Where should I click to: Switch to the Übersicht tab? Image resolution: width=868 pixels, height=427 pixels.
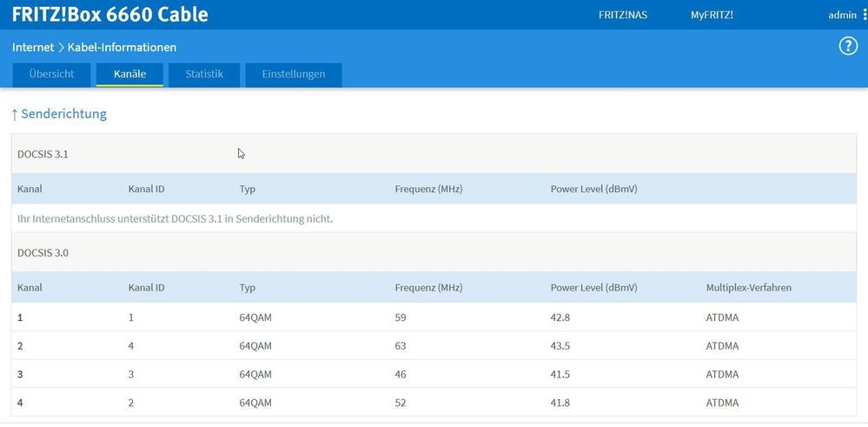(x=51, y=74)
